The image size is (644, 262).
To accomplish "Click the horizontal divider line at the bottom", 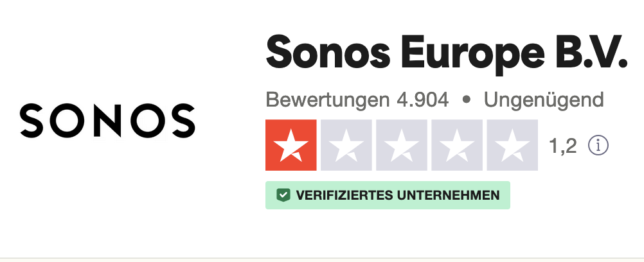I will point(322,258).
